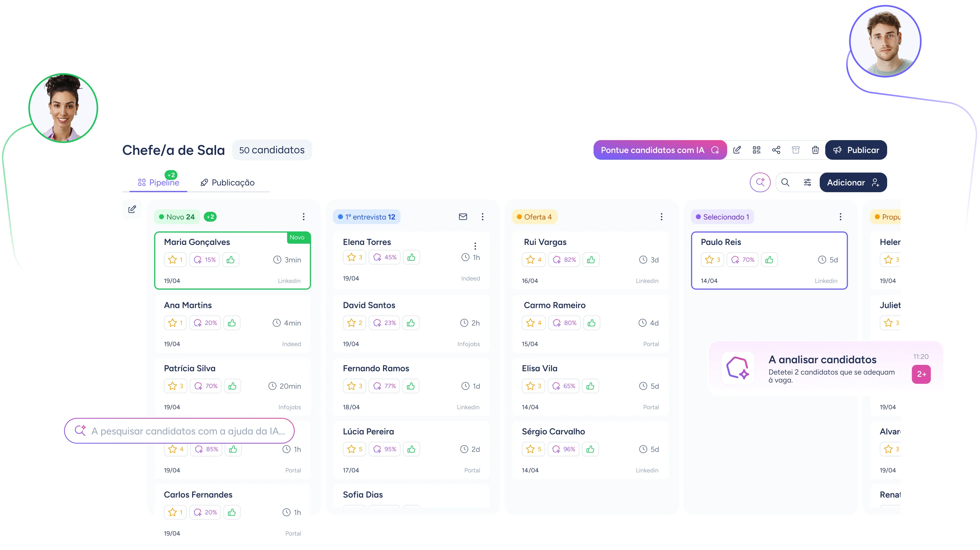The image size is (980, 550).
Task: Open the filter sliders icon
Action: tap(807, 182)
